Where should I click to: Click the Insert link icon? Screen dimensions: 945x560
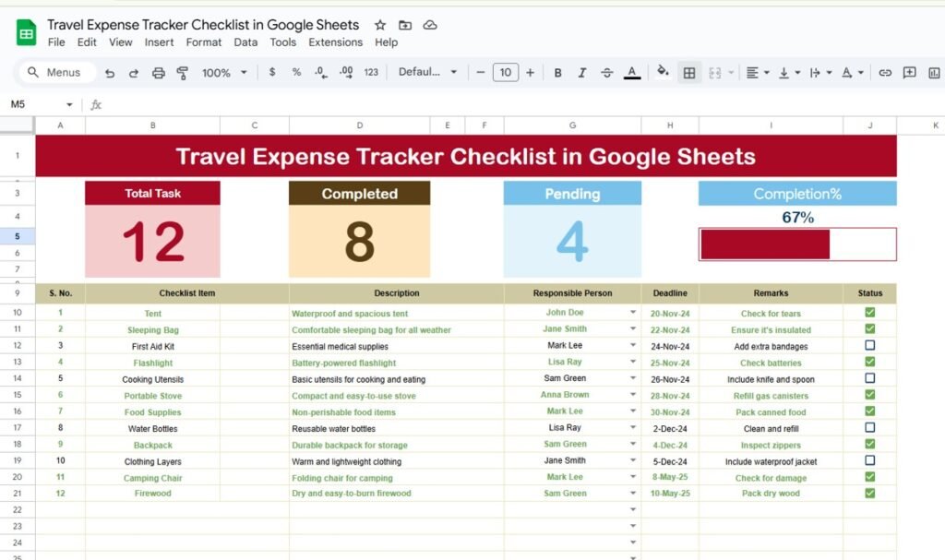[885, 72]
